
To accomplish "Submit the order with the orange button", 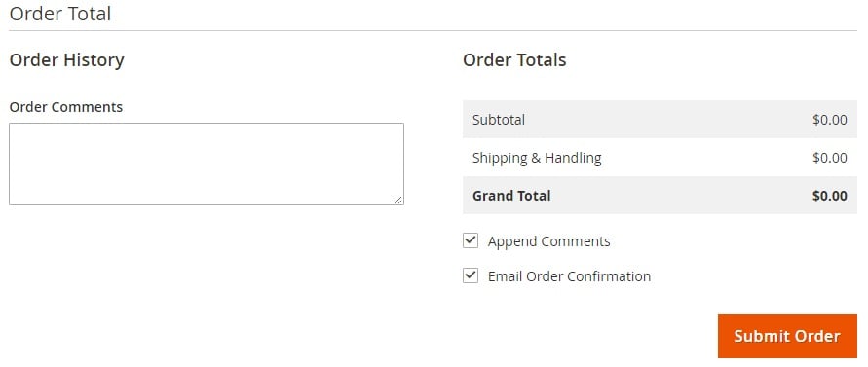I will tap(787, 336).
